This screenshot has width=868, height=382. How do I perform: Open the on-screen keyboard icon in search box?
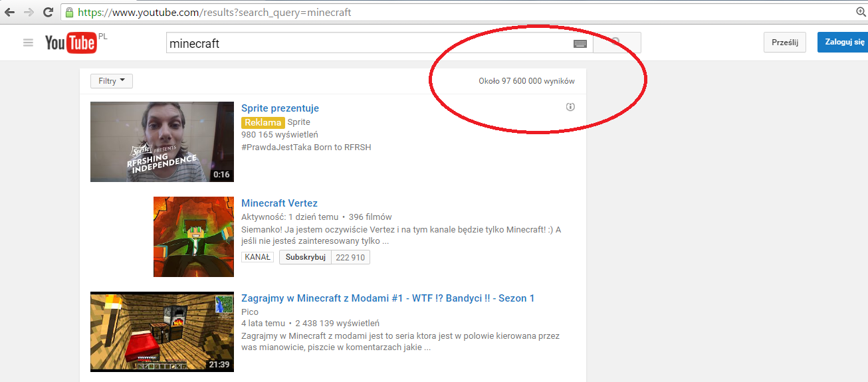tap(580, 44)
